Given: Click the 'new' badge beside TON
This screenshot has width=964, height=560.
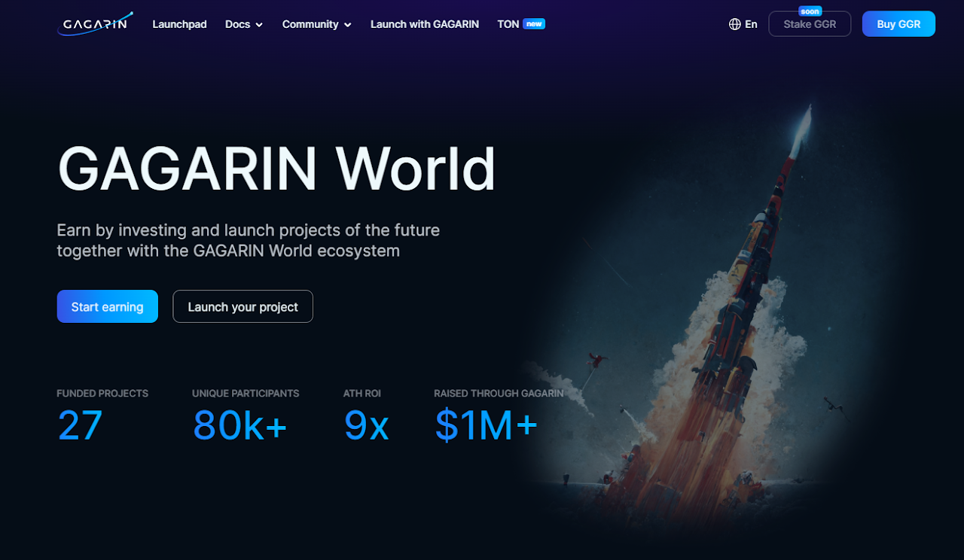Looking at the screenshot, I should [x=534, y=23].
